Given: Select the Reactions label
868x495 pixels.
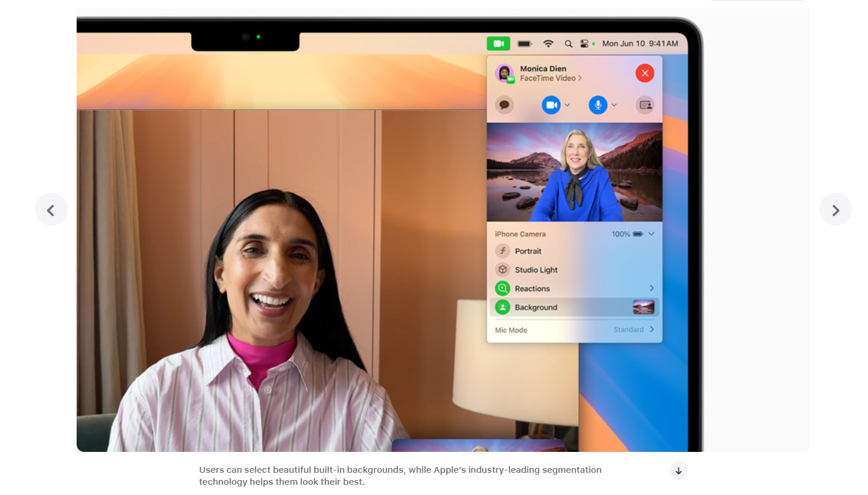Looking at the screenshot, I should tap(532, 289).
